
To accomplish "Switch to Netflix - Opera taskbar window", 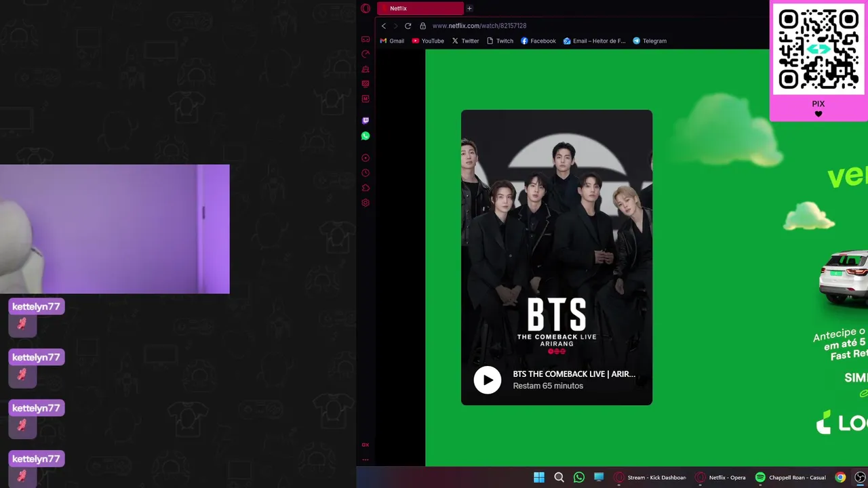I will tap(720, 477).
